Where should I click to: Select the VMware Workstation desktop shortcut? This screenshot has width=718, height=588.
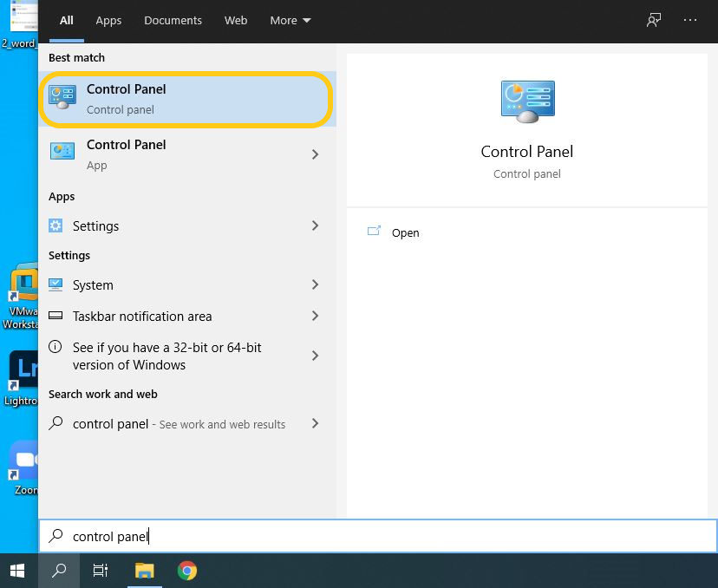[19, 296]
